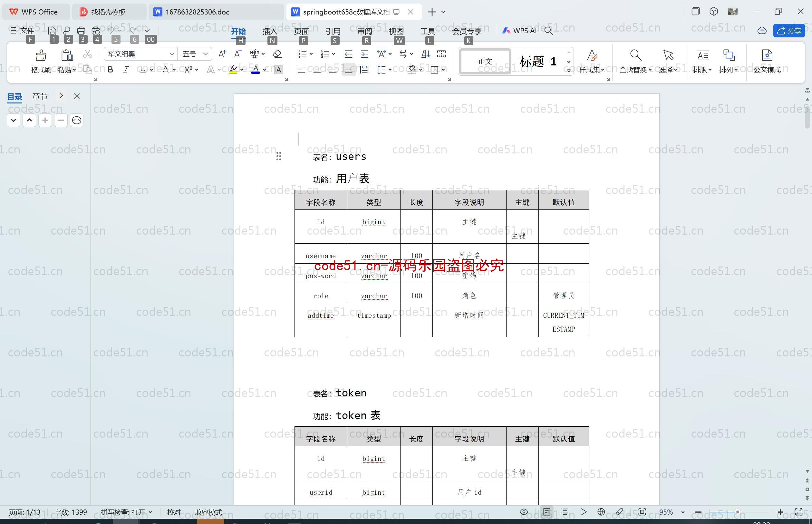Decrease font size with A- icon
This screenshot has width=812, height=524.
point(238,54)
